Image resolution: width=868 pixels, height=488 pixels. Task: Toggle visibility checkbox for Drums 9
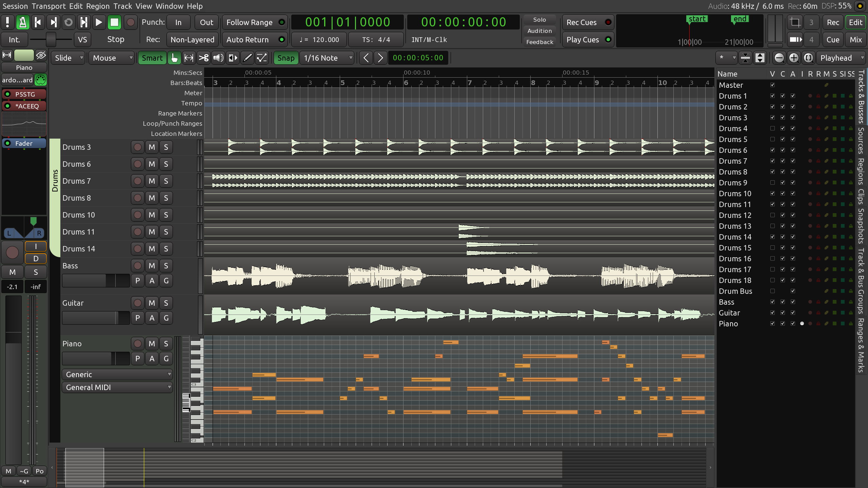pyautogui.click(x=772, y=183)
